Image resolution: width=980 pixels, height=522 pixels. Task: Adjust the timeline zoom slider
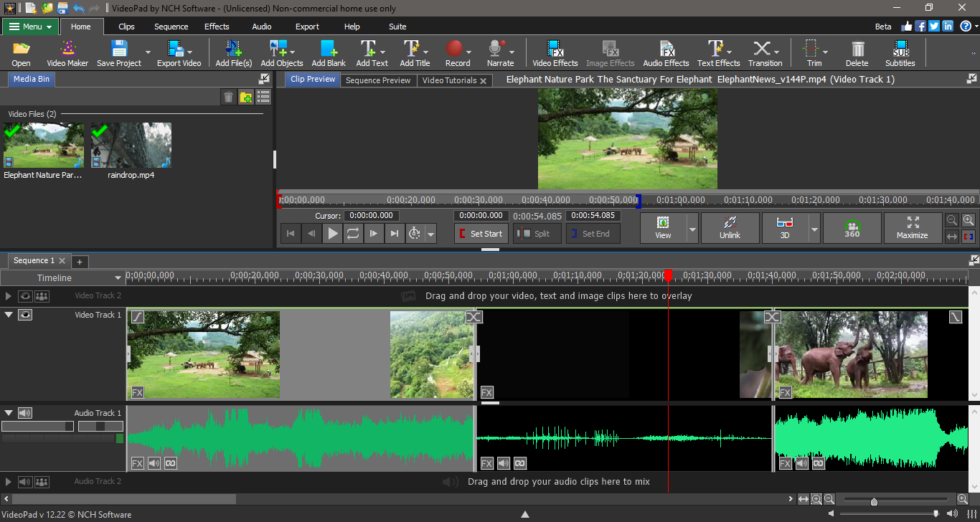pos(874,501)
